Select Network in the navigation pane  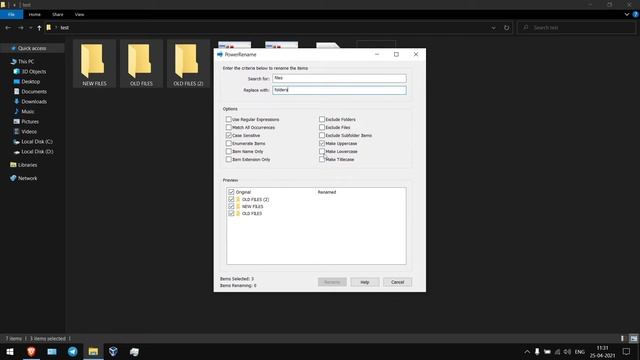click(27, 178)
